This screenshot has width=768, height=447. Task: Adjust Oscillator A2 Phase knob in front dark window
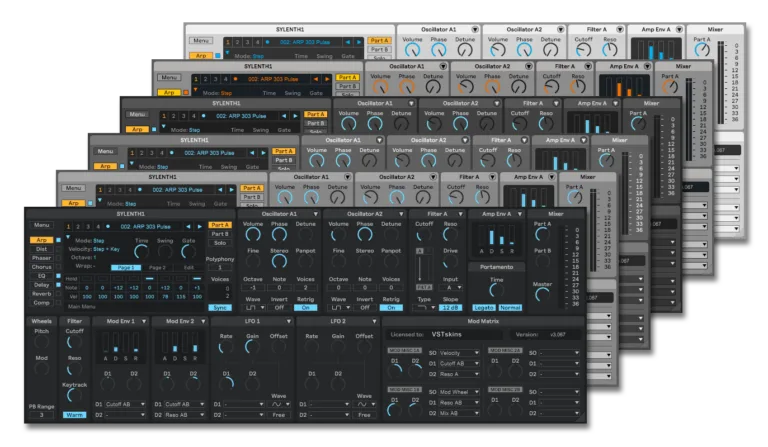point(365,235)
